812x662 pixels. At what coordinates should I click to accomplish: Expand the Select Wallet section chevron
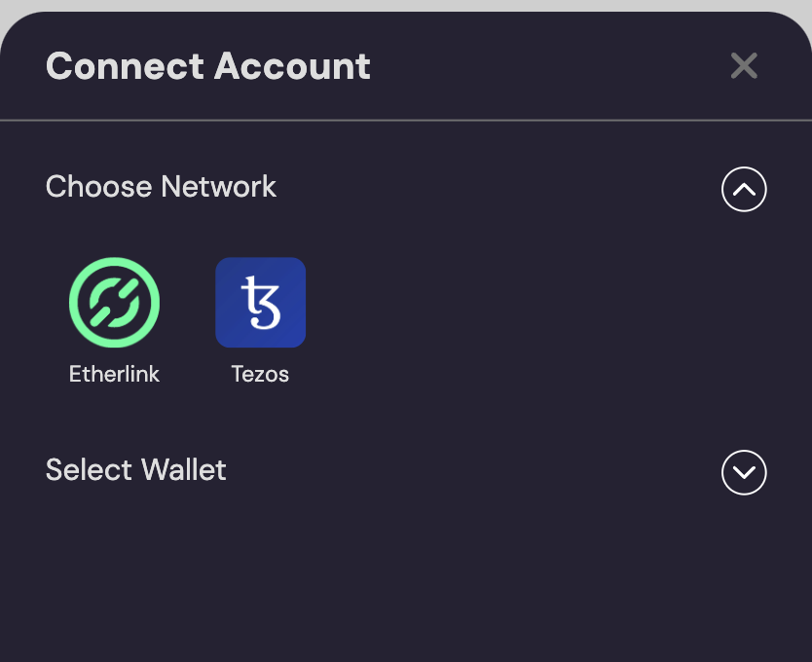pos(744,472)
